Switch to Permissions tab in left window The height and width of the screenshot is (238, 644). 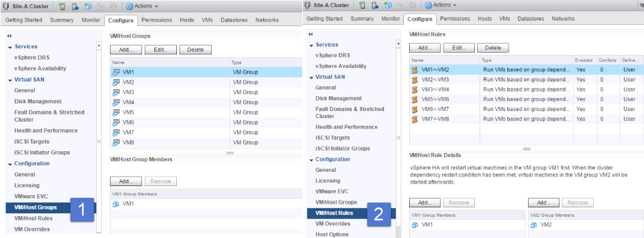pyautogui.click(x=157, y=19)
